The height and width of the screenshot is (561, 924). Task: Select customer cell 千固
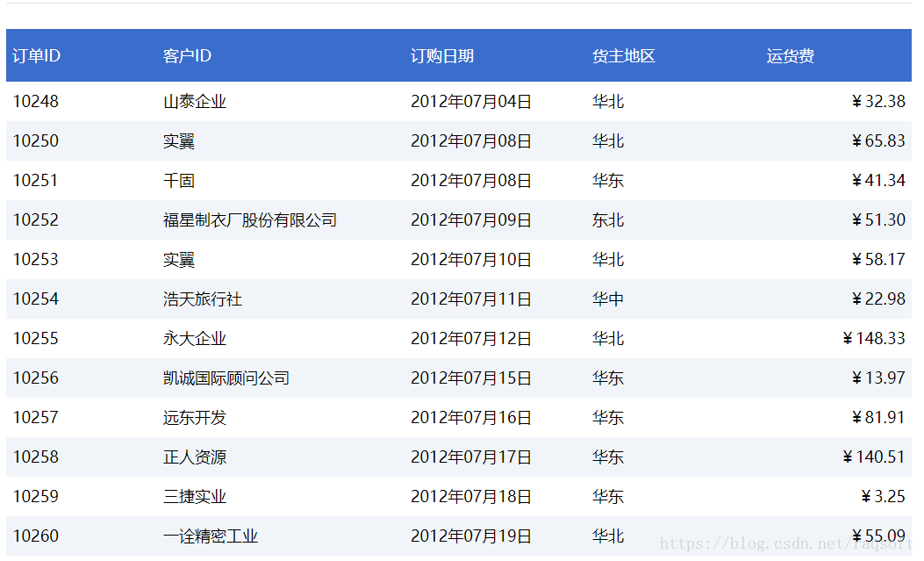(x=179, y=180)
